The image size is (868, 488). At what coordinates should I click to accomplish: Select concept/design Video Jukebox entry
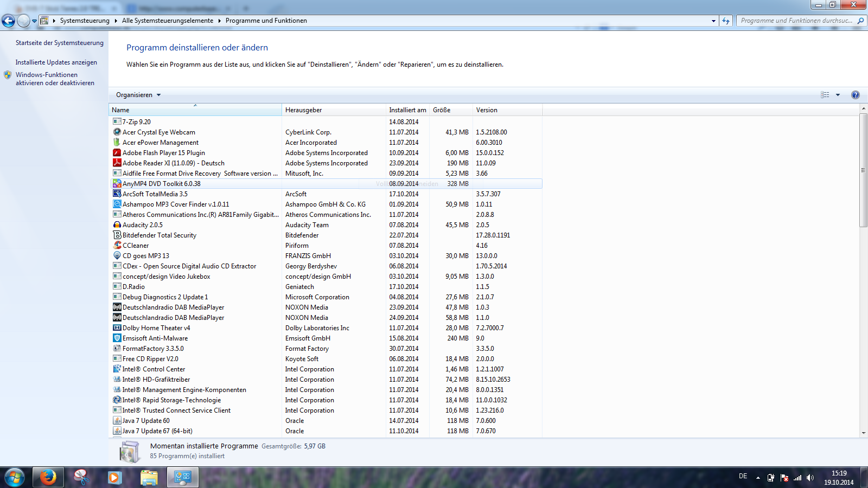coord(325,277)
